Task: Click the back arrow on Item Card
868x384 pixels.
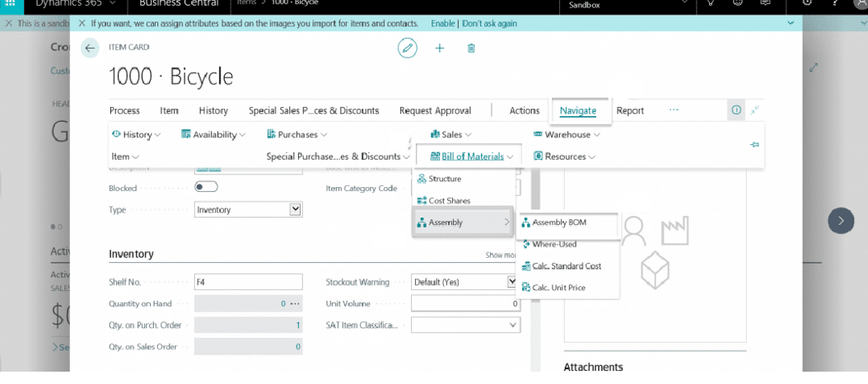Action: [90, 49]
